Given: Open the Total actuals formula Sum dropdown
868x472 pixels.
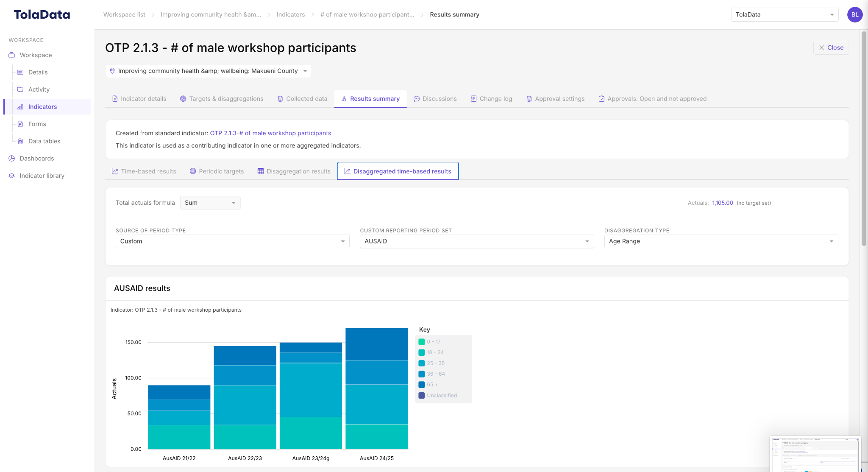Looking at the screenshot, I should click(x=210, y=203).
